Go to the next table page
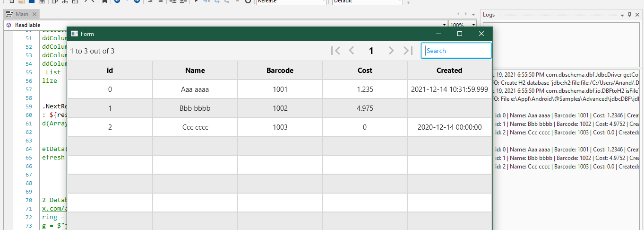 click(391, 51)
